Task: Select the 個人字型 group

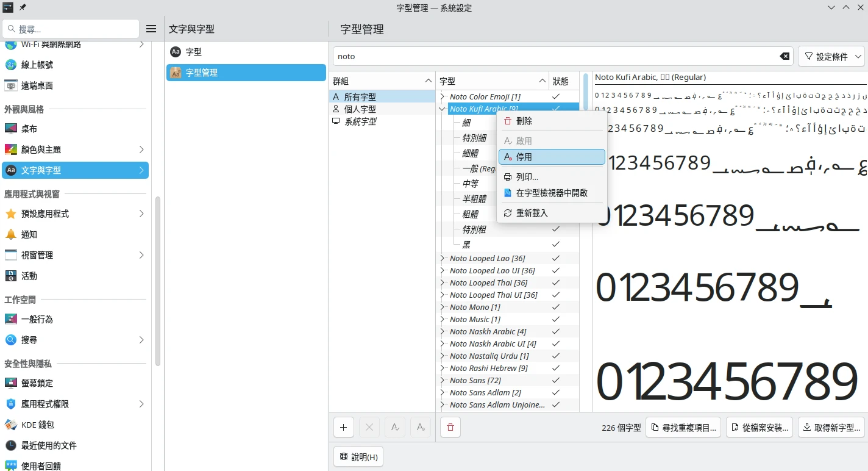Action: [360, 109]
